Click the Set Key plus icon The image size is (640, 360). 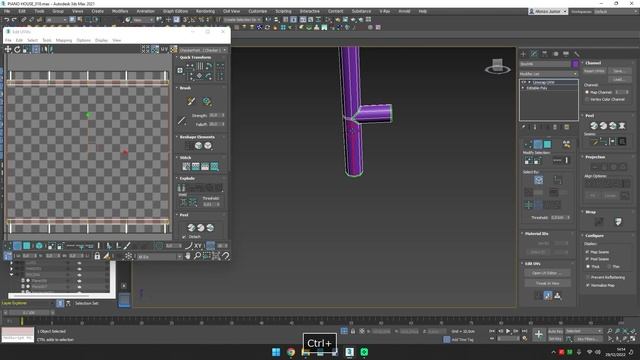tap(539, 335)
